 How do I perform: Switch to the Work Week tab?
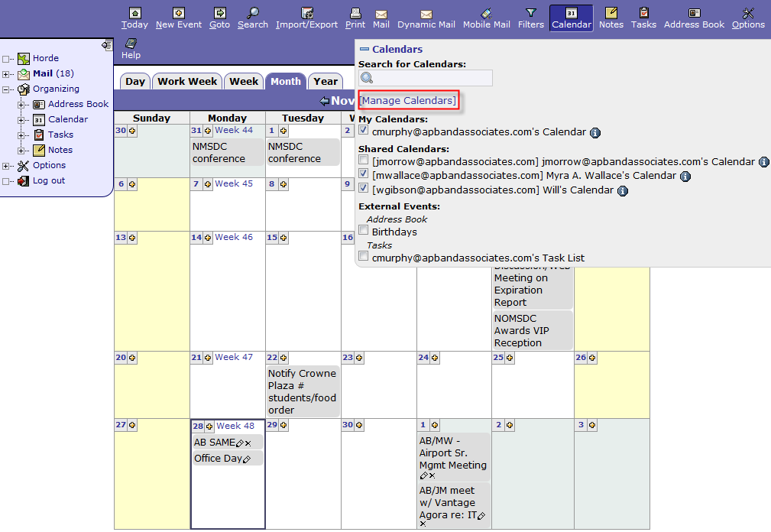pyautogui.click(x=187, y=82)
